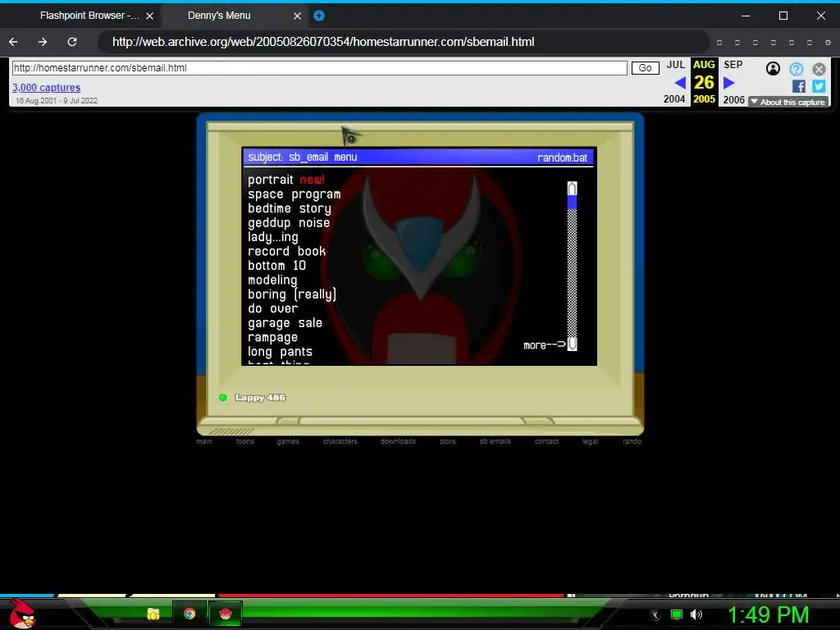Click the checkered email list scrollbar track
The height and width of the screenshot is (630, 840).
click(572, 272)
